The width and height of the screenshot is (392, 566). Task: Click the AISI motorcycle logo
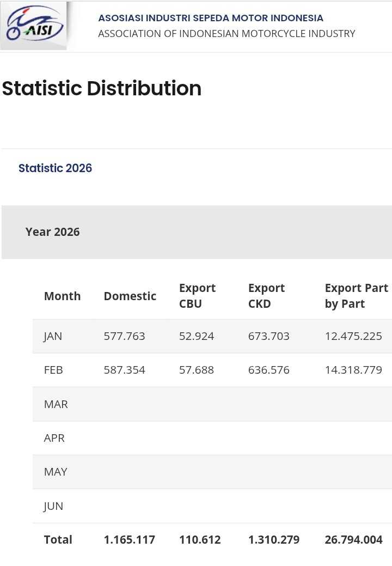[34, 26]
